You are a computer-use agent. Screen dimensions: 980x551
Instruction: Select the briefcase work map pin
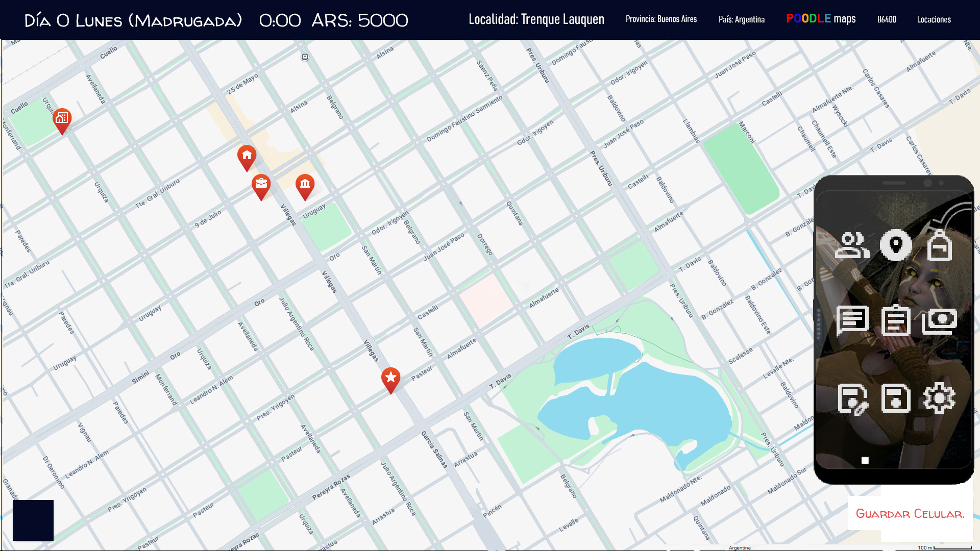[261, 185]
